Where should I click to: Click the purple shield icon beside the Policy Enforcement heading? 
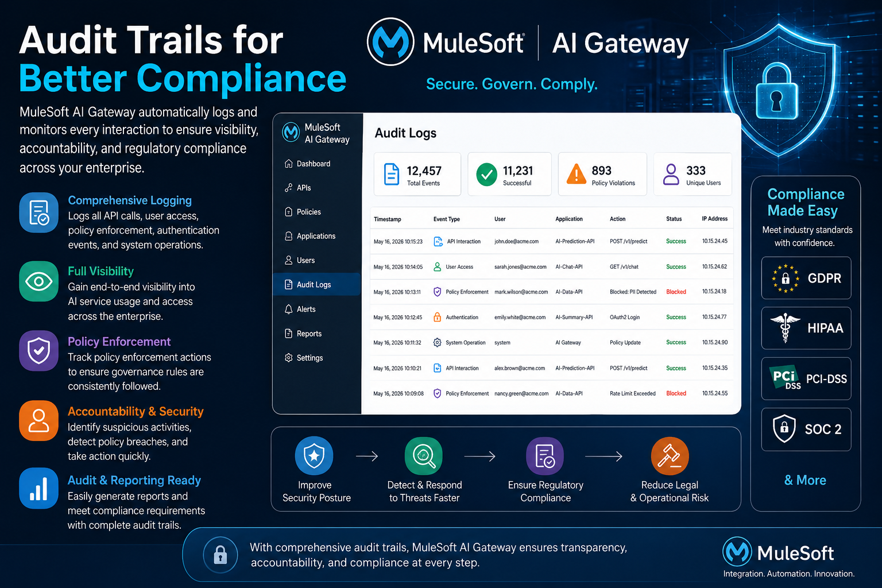[x=39, y=351]
